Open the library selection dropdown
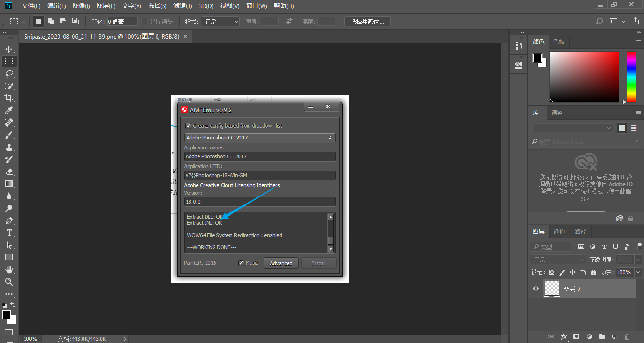644x343 pixels. click(573, 128)
